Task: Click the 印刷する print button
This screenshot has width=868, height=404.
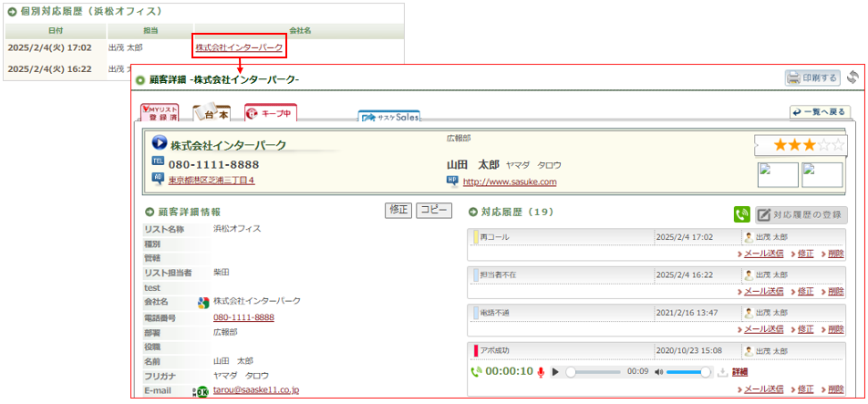Action: [812, 78]
